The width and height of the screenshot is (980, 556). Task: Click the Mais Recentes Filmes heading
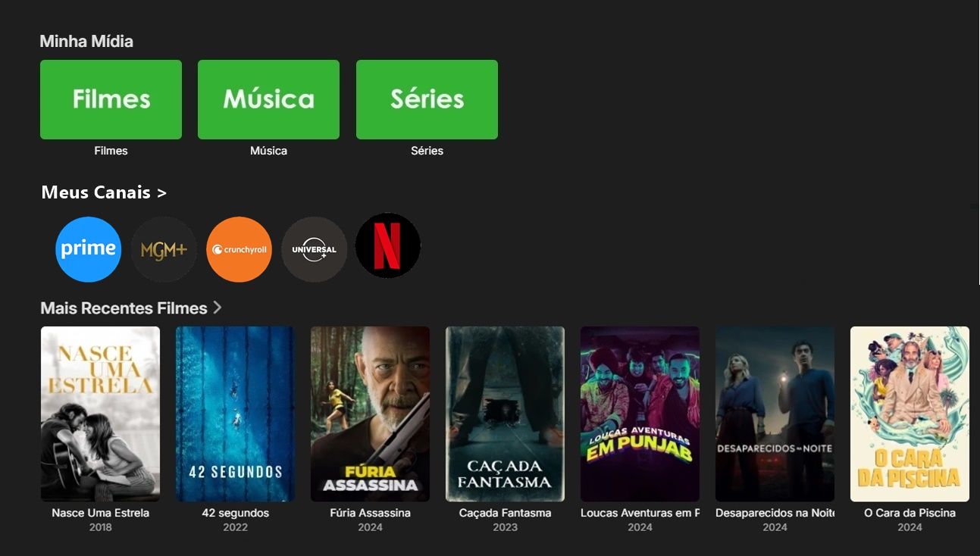[124, 308]
